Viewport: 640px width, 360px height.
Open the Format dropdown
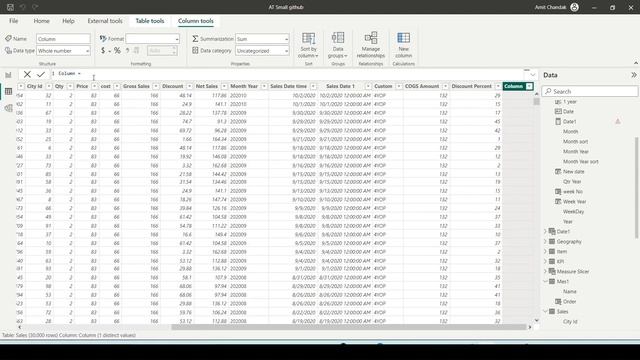point(152,39)
